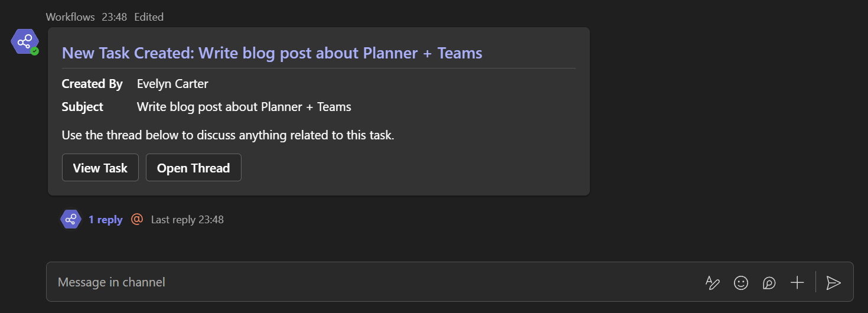Click the Last reply 23:48 timestamp
This screenshot has height=313, width=868.
coord(187,220)
